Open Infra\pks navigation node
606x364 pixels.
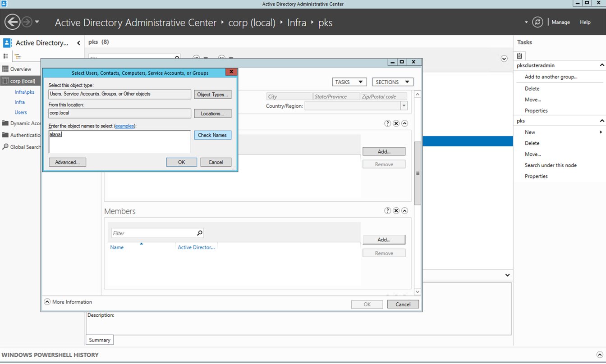(24, 92)
